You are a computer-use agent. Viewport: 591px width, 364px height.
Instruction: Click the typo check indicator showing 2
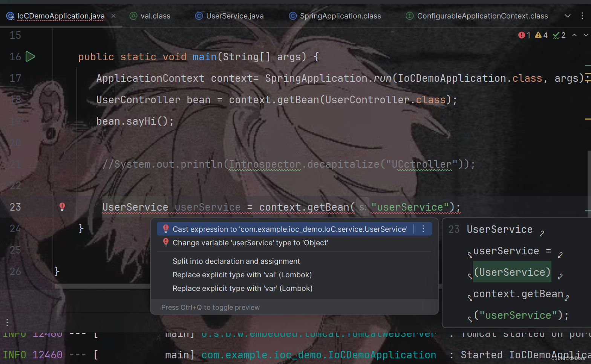[559, 35]
